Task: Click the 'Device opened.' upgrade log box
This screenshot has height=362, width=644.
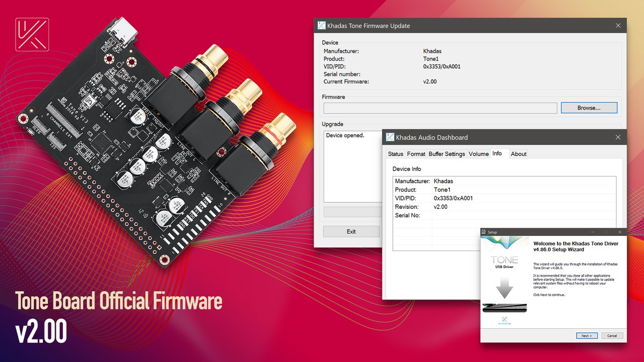Action: coord(352,166)
